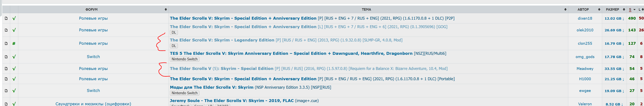Open the author dixen18 profile link
Screen dimensions: 644x106
coord(585,18)
